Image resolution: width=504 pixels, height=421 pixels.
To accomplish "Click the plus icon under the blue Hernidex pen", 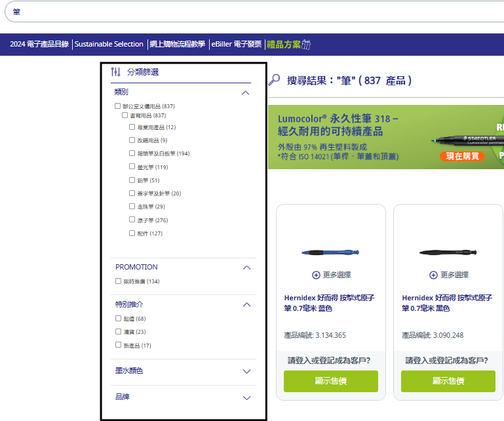I will click(316, 275).
